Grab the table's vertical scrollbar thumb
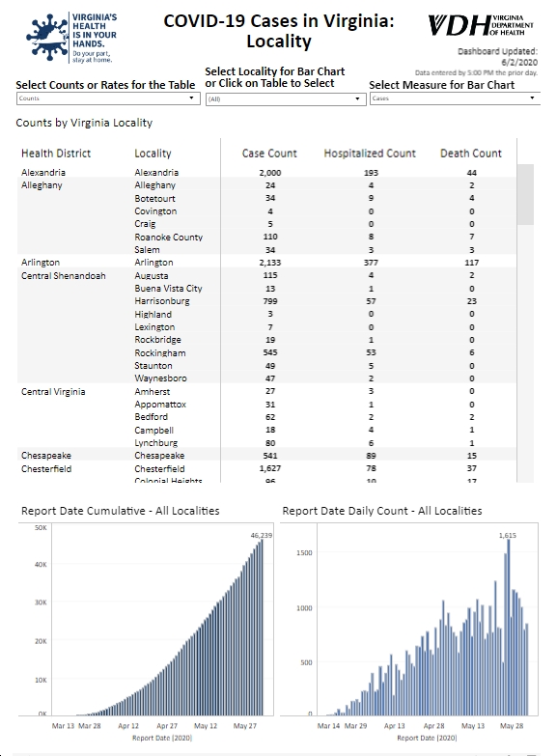 tap(525, 194)
